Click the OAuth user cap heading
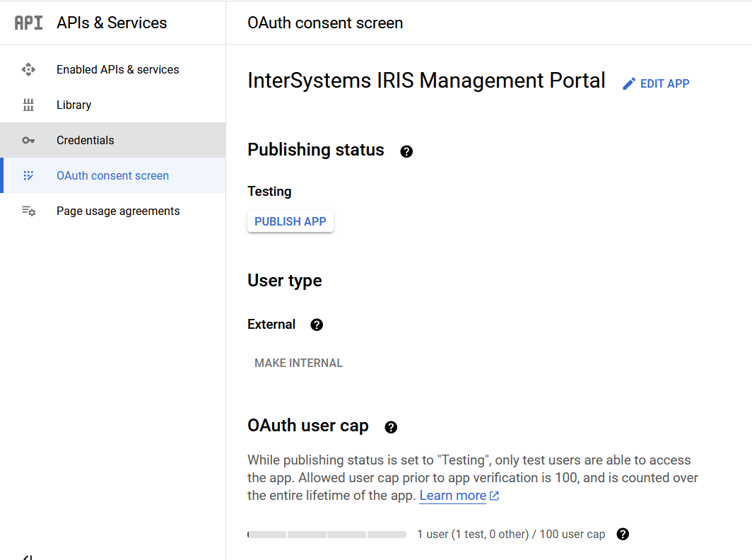Image resolution: width=752 pixels, height=560 pixels. pos(308,425)
